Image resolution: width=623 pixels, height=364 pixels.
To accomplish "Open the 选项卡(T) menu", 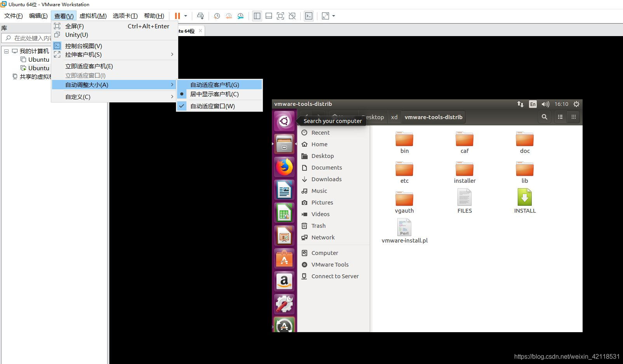I will [x=125, y=16].
